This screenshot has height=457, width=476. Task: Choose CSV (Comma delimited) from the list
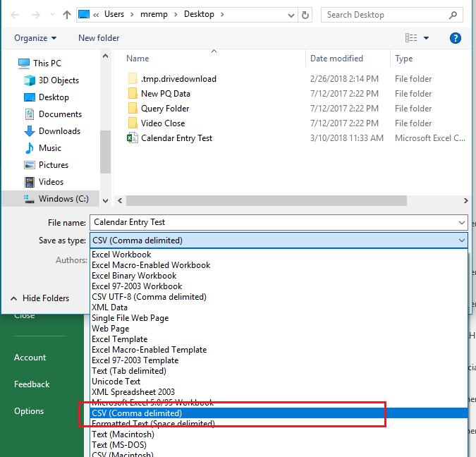point(137,413)
